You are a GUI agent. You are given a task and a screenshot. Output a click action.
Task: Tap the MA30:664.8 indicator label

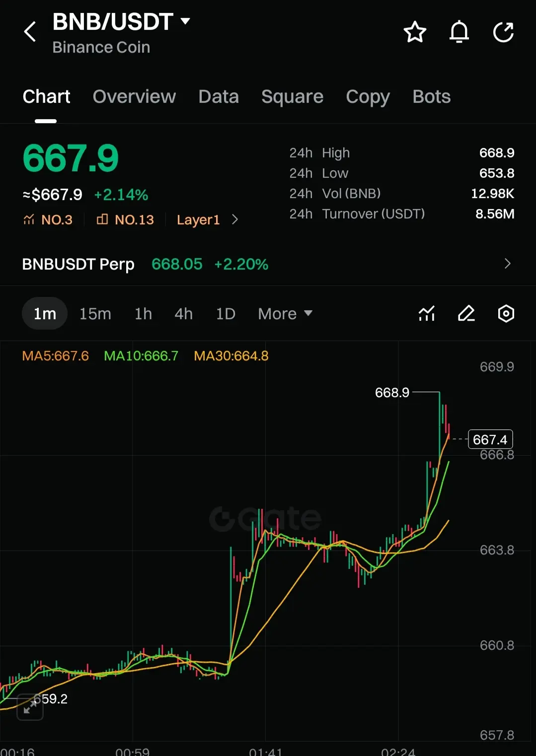point(231,356)
